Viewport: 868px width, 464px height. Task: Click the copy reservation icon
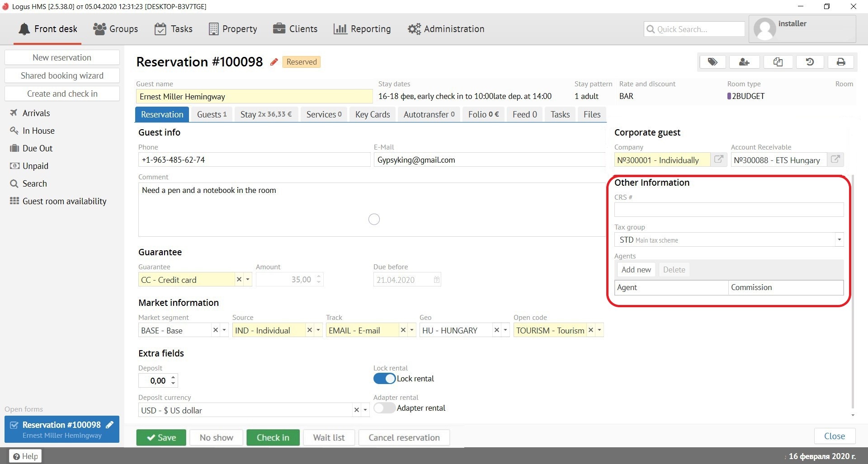pyautogui.click(x=778, y=62)
